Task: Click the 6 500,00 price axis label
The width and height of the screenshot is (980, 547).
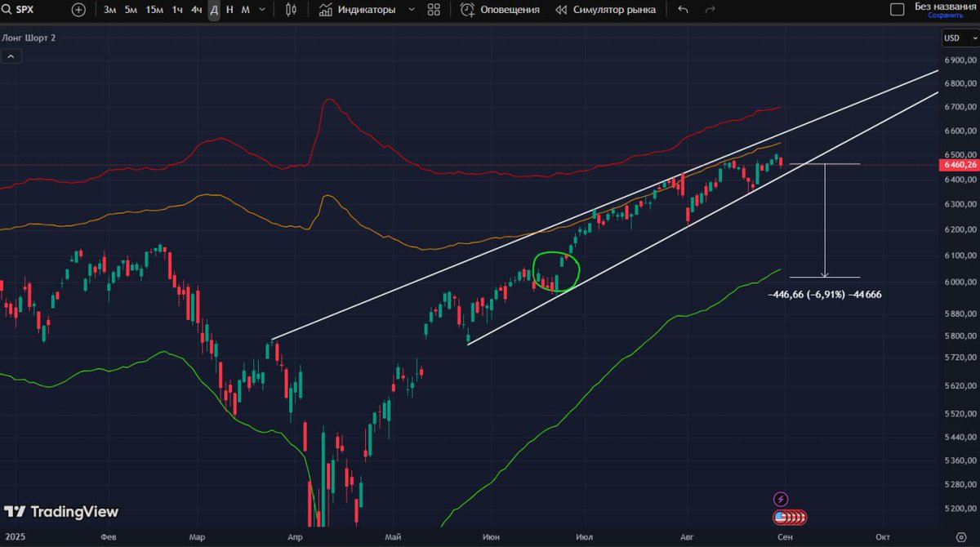Action: [960, 154]
